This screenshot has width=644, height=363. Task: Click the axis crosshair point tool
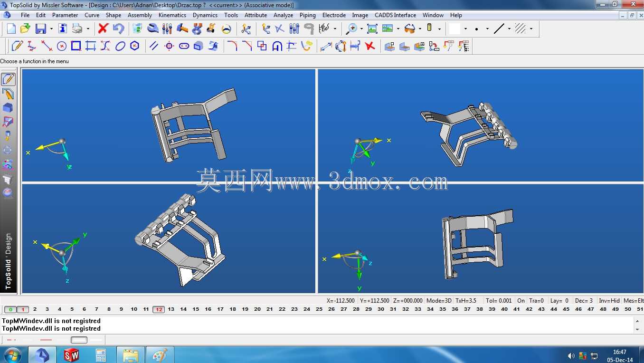tap(169, 46)
